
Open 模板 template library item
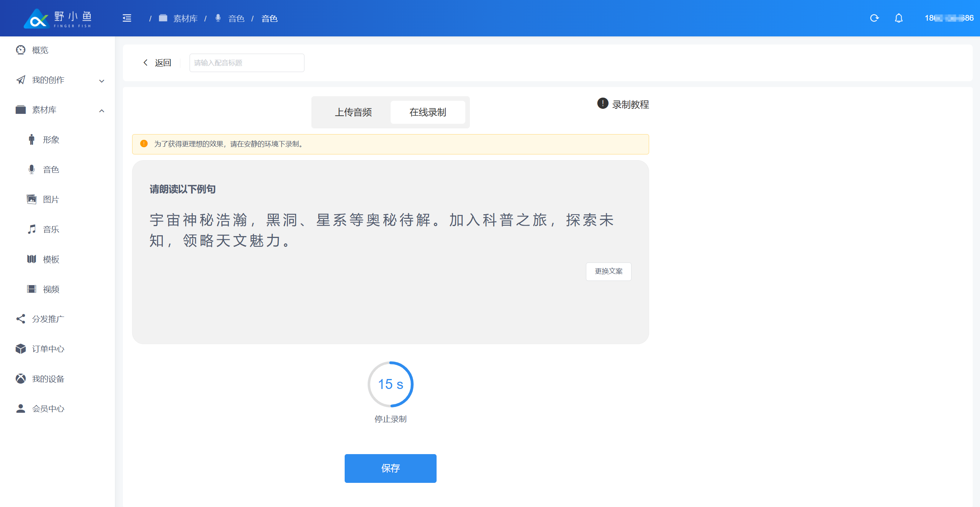51,259
